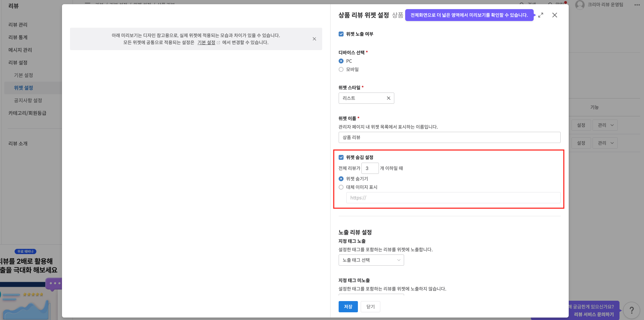Remove the 리스트 widget style tag
Screen dimensions: 644x320
[x=388, y=98]
